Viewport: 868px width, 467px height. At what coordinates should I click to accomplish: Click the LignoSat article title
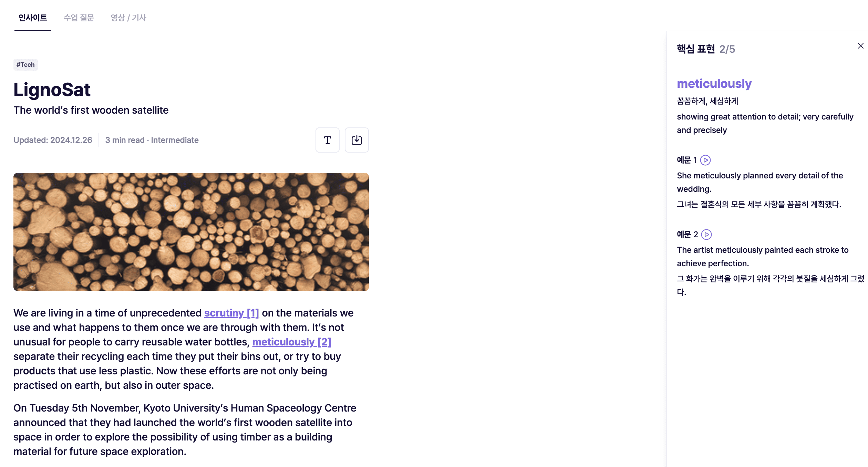52,90
